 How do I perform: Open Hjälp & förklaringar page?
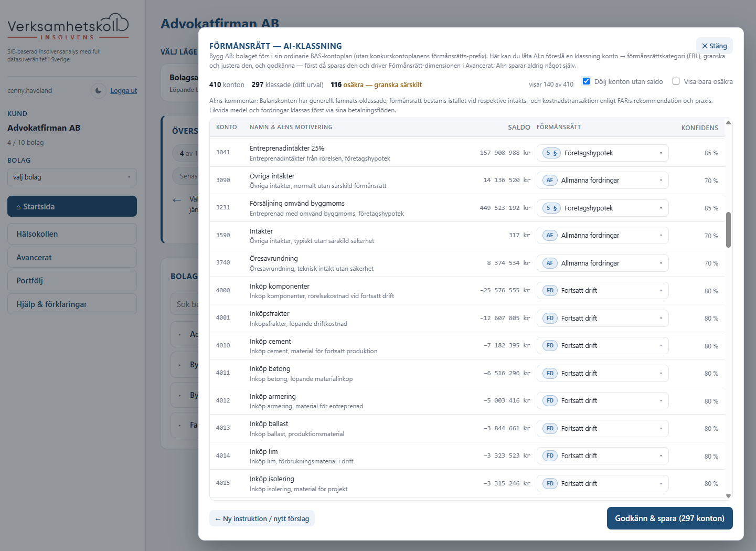(x=72, y=304)
